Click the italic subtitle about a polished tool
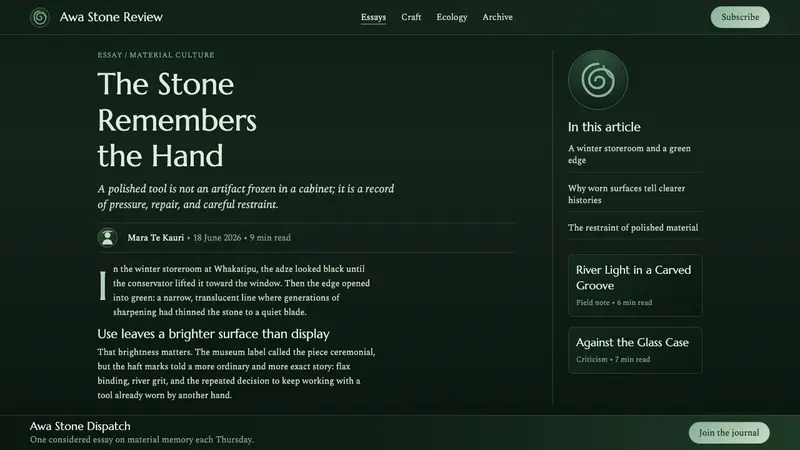 pos(246,196)
